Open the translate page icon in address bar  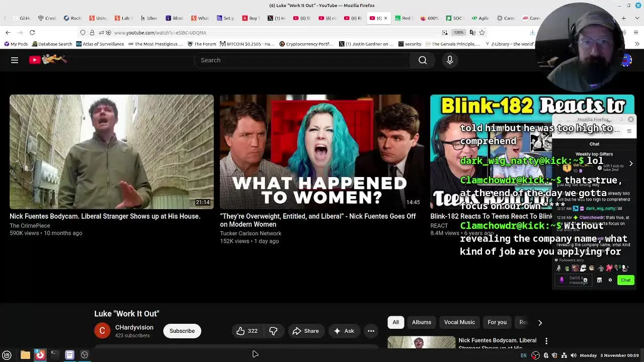click(472, 33)
